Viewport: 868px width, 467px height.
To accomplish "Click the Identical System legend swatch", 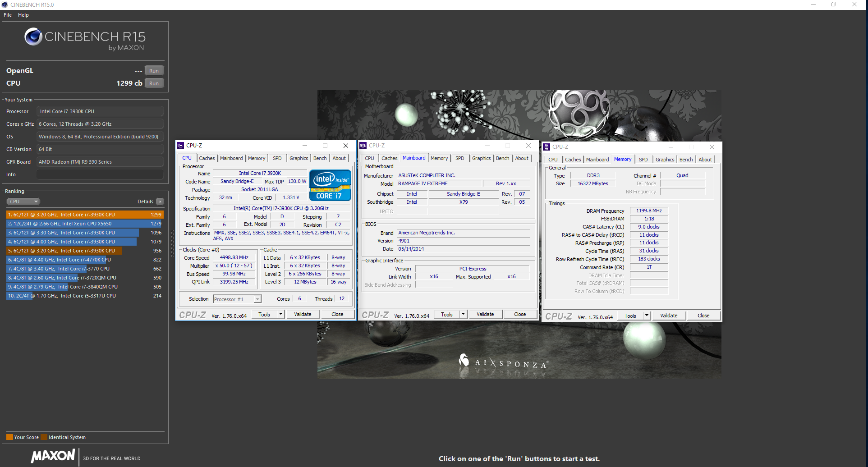I will pos(44,437).
